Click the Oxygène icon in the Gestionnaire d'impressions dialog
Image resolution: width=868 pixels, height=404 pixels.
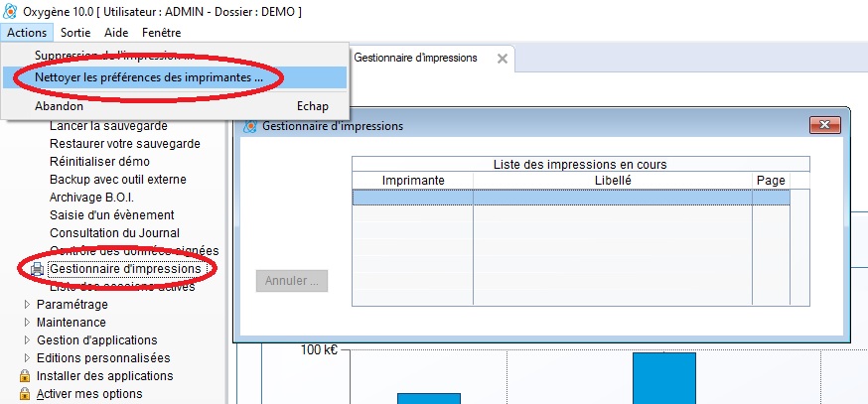[250, 126]
